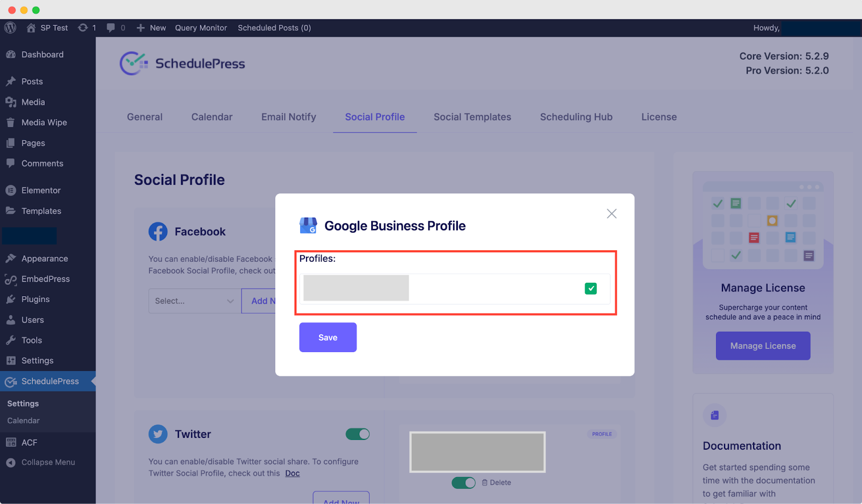Click the ACF icon in sidebar
Screen dimensions: 862x504
11,443
